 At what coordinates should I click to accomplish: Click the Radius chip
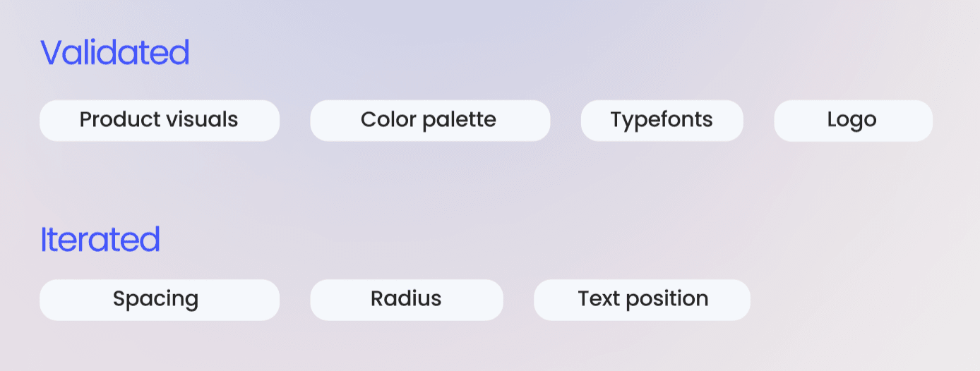point(407,300)
